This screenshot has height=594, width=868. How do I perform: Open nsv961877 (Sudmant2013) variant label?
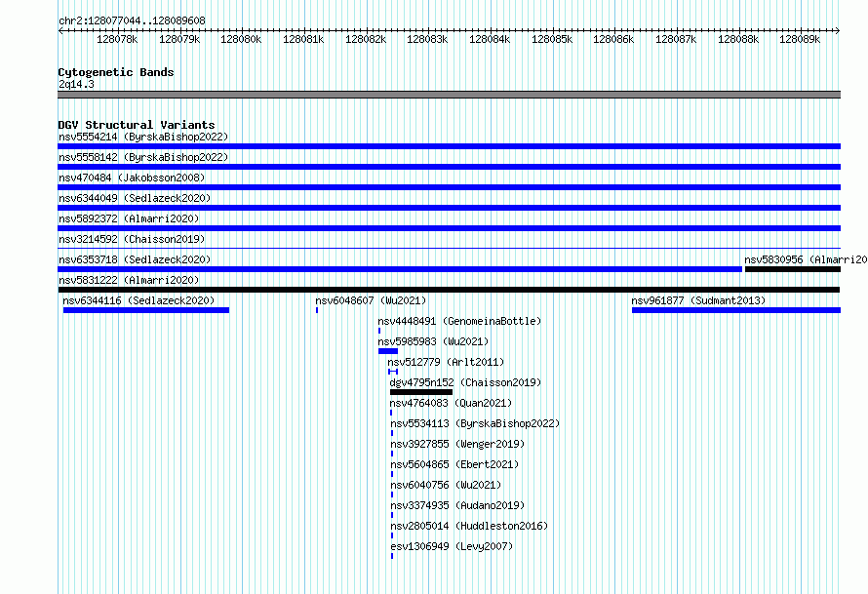point(698,300)
